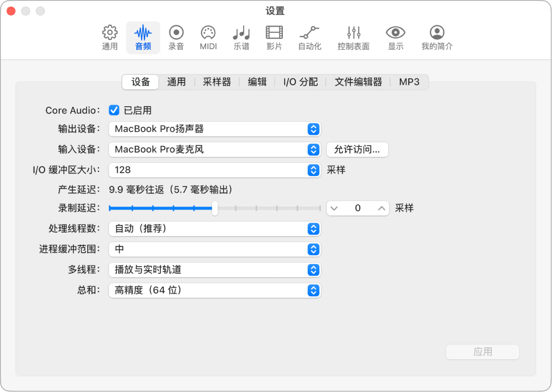552x392 pixels.
Task: Click the 允许访问 button
Action: click(x=357, y=149)
